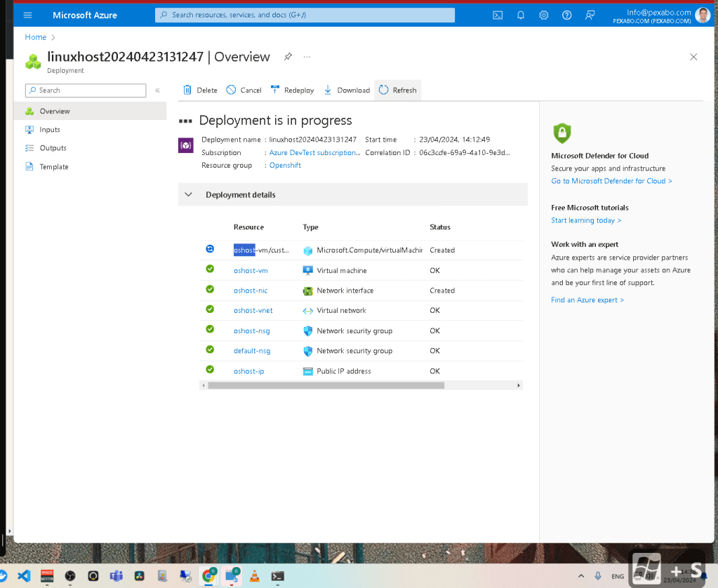Open the Azure portal hamburger menu
This screenshot has width=718, height=588.
(27, 15)
